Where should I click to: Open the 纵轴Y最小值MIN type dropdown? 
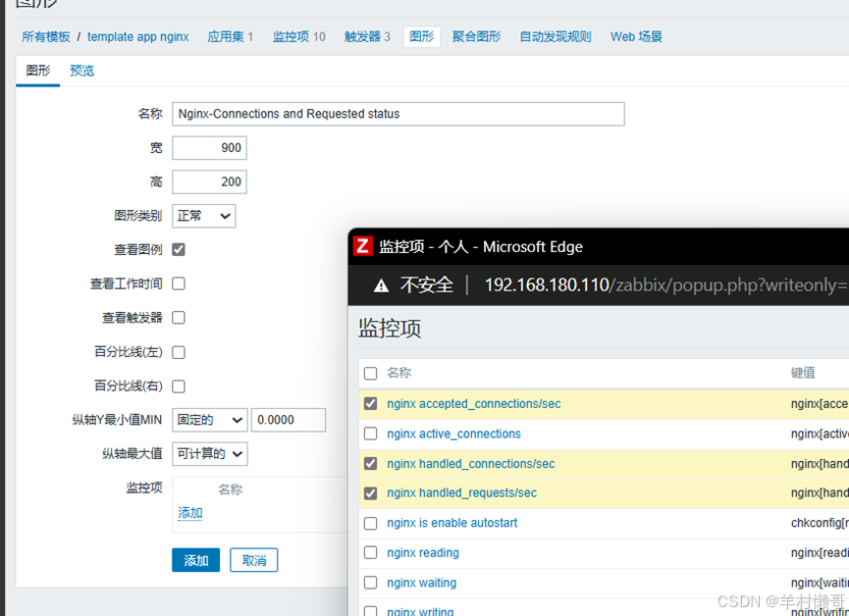[x=209, y=420]
